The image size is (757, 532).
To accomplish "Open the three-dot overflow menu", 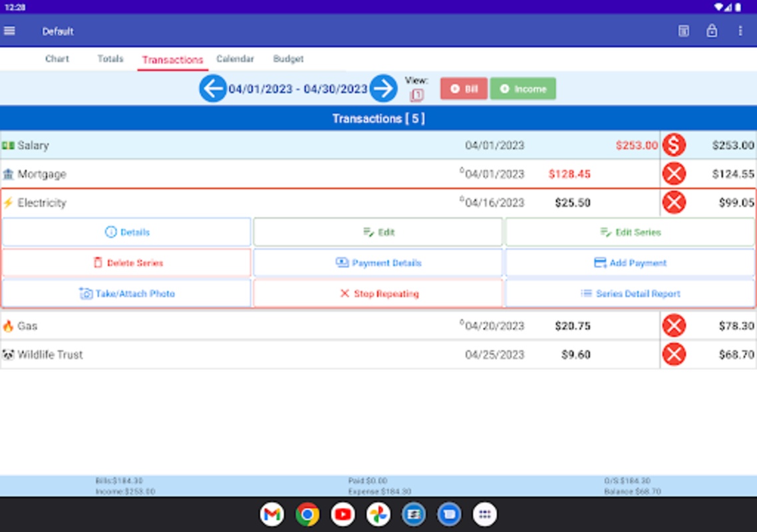I will [740, 31].
